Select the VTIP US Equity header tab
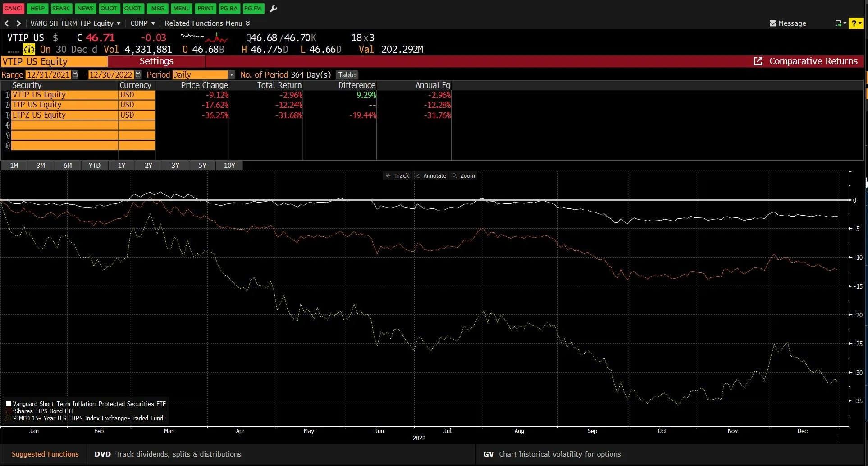The width and height of the screenshot is (868, 466). coord(54,61)
